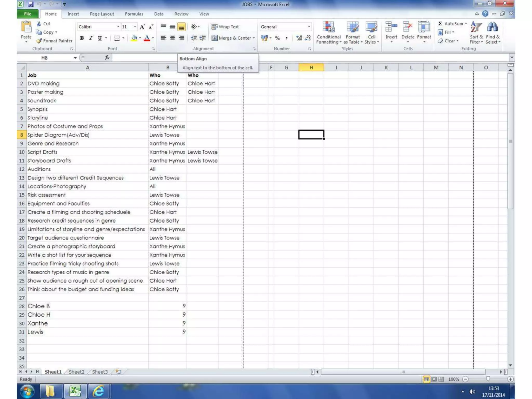This screenshot has height=399, width=532.
Task: Expand the General number format dropdown
Action: [x=309, y=27]
